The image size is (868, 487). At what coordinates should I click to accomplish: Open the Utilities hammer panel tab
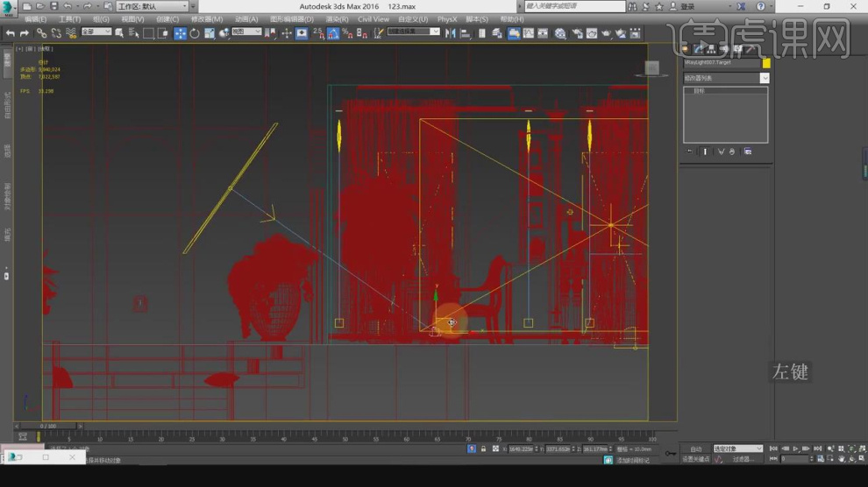pos(751,49)
